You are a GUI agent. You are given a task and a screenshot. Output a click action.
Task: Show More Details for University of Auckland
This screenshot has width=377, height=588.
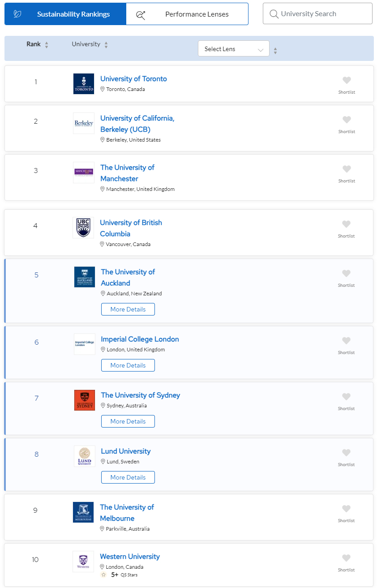[128, 309]
